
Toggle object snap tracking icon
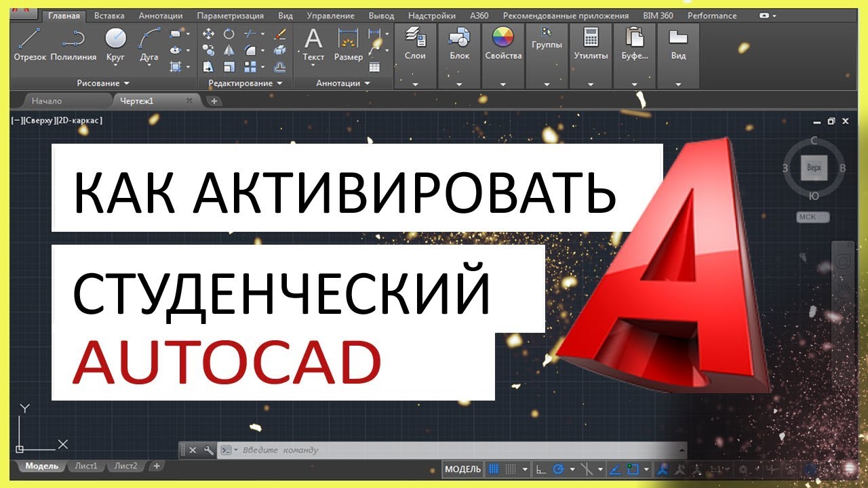[615, 469]
